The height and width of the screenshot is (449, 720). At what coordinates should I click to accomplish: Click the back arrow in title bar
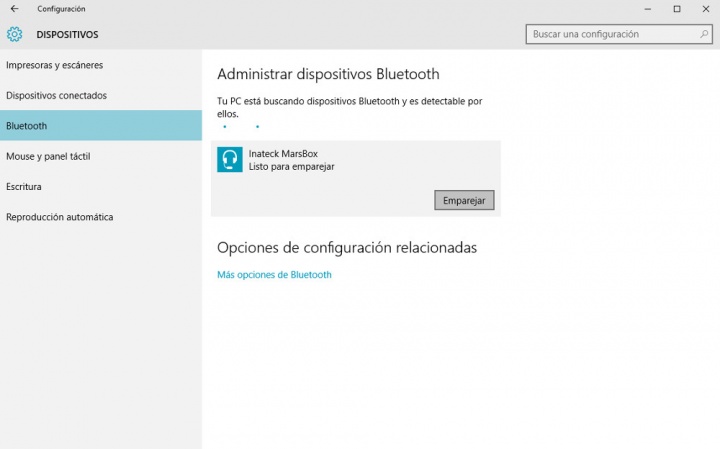(x=13, y=9)
